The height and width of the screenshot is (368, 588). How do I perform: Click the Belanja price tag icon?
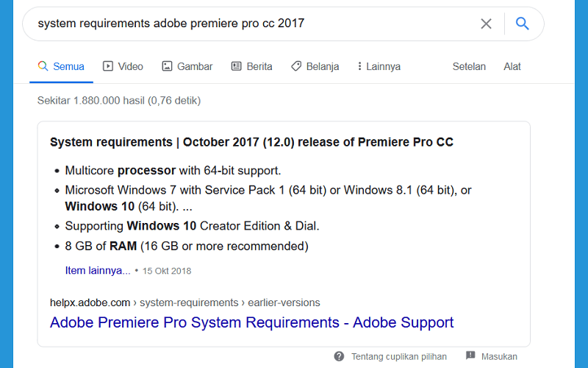(296, 66)
